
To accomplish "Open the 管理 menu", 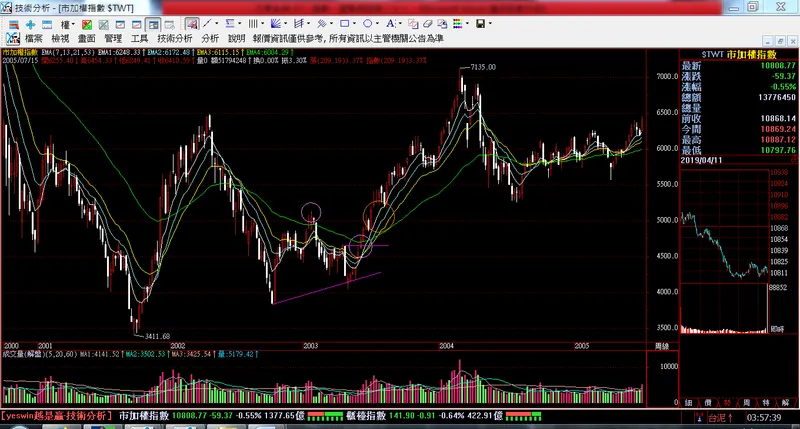I will coord(113,38).
